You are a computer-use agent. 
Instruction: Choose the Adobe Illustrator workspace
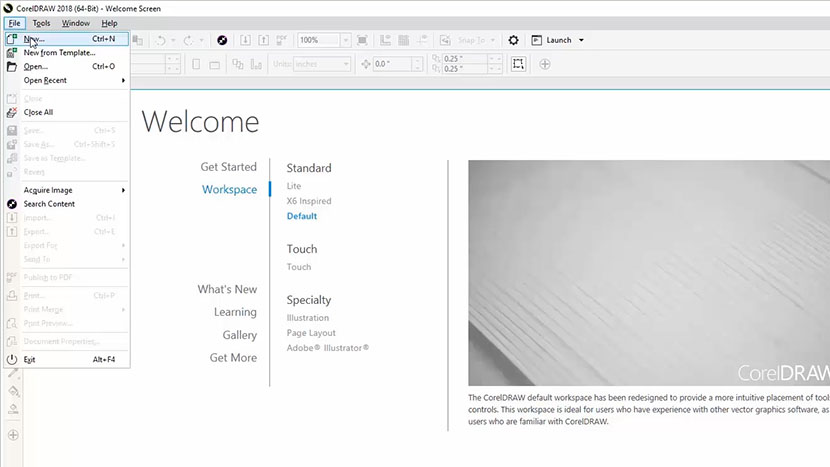pyautogui.click(x=327, y=348)
